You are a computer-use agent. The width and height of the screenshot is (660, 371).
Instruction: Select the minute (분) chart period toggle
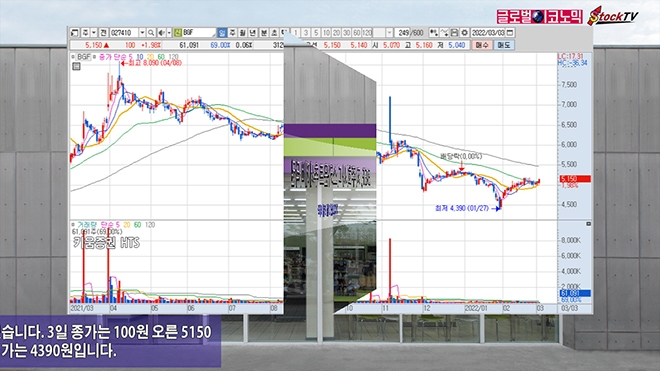click(264, 32)
